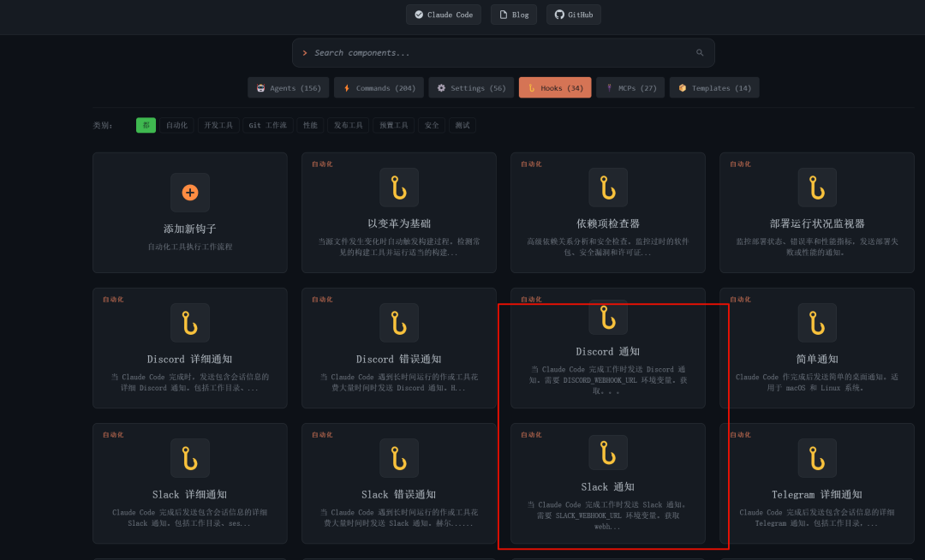The width and height of the screenshot is (925, 560).
Task: Open the 部署运行状况监视器 card title
Action: [817, 223]
